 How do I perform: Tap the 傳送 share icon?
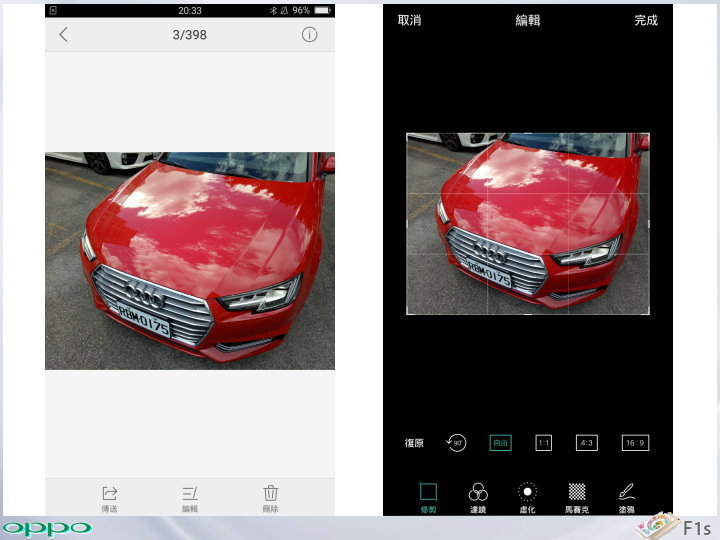[109, 499]
